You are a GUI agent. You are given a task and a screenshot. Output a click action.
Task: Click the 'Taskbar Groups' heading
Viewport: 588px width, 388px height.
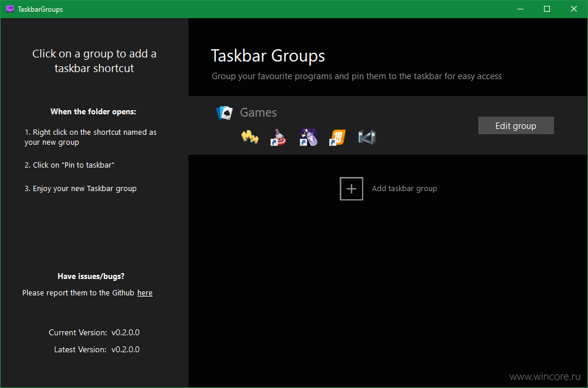(268, 56)
